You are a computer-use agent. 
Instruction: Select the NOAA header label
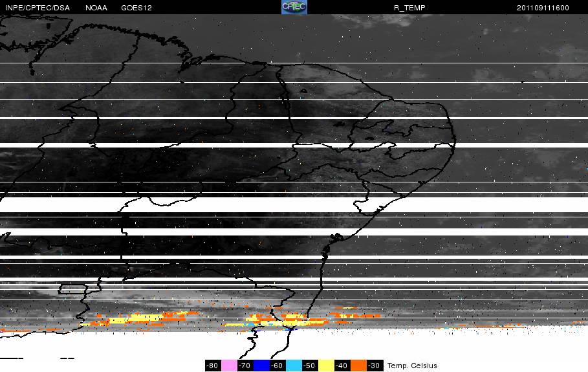click(x=96, y=8)
